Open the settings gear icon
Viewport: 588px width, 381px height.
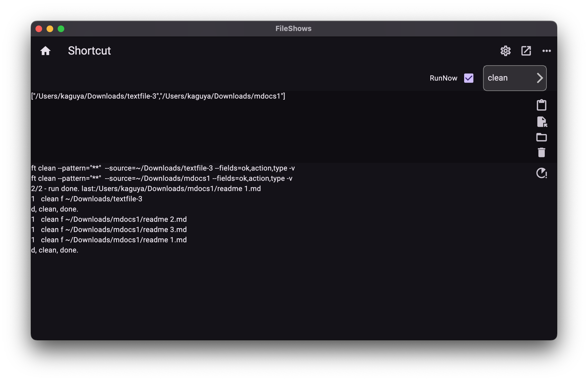[505, 51]
